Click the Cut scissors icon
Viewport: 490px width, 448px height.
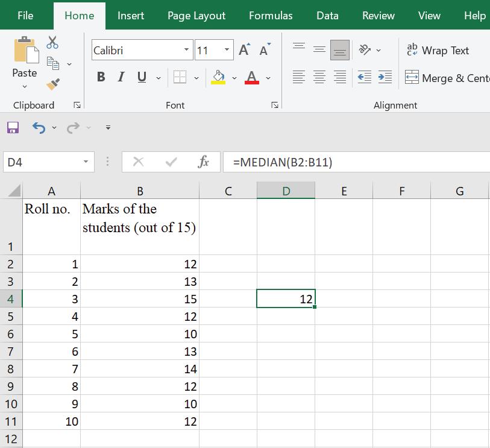click(52, 42)
